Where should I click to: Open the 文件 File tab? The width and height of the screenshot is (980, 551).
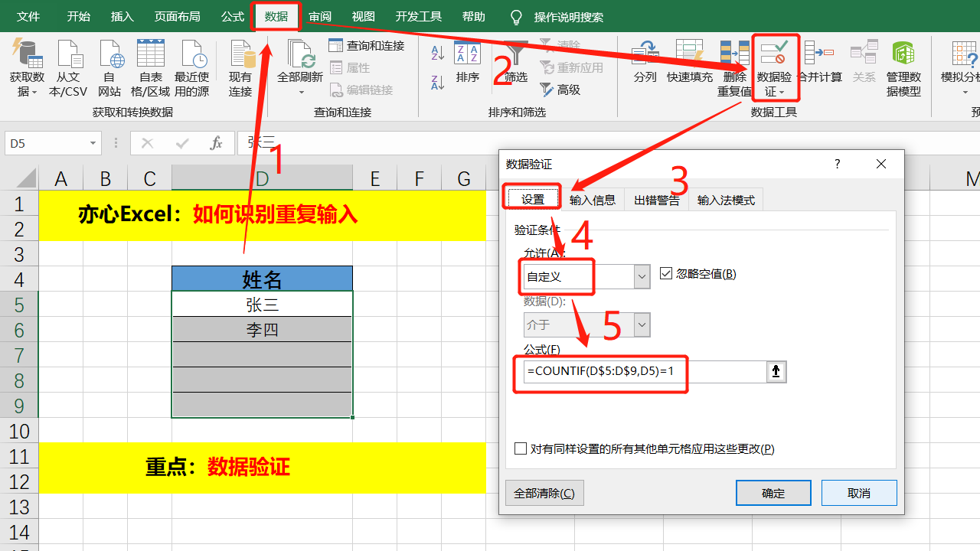[x=28, y=17]
